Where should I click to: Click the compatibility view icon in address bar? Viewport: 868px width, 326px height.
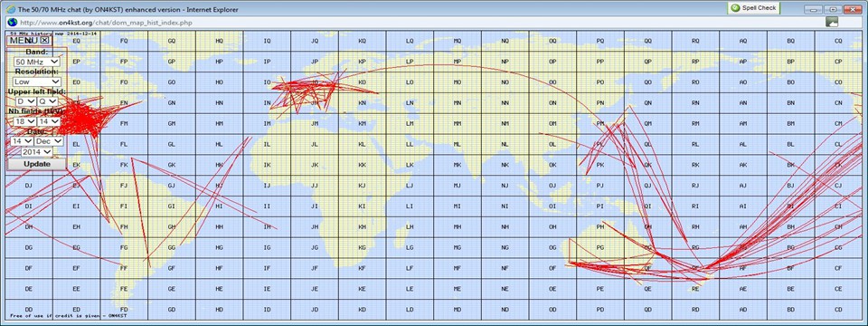tap(832, 22)
